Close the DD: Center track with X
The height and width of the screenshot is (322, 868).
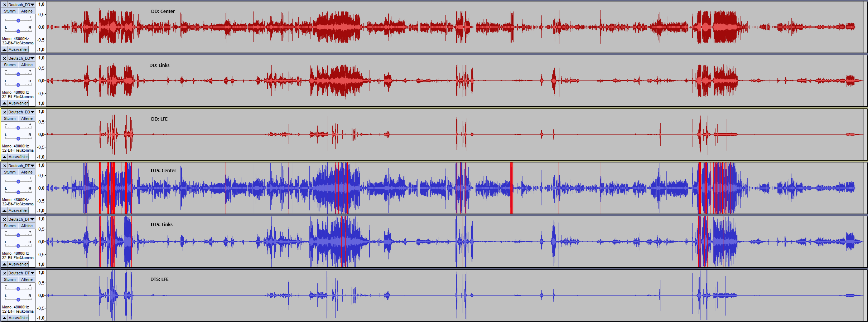(5, 5)
